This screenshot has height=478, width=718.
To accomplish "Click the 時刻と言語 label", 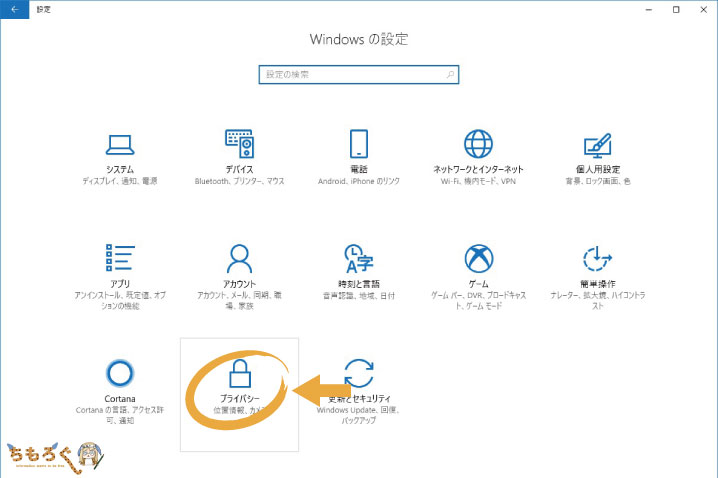I will click(x=359, y=284).
